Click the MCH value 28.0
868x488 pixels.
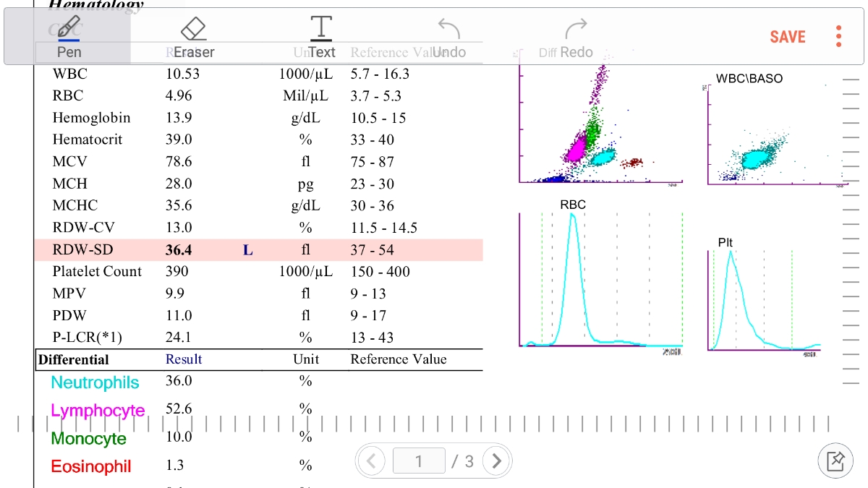(x=179, y=184)
